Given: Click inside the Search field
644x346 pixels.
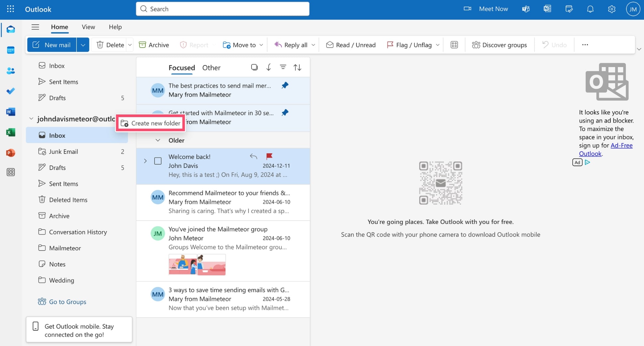Looking at the screenshot, I should point(222,9).
